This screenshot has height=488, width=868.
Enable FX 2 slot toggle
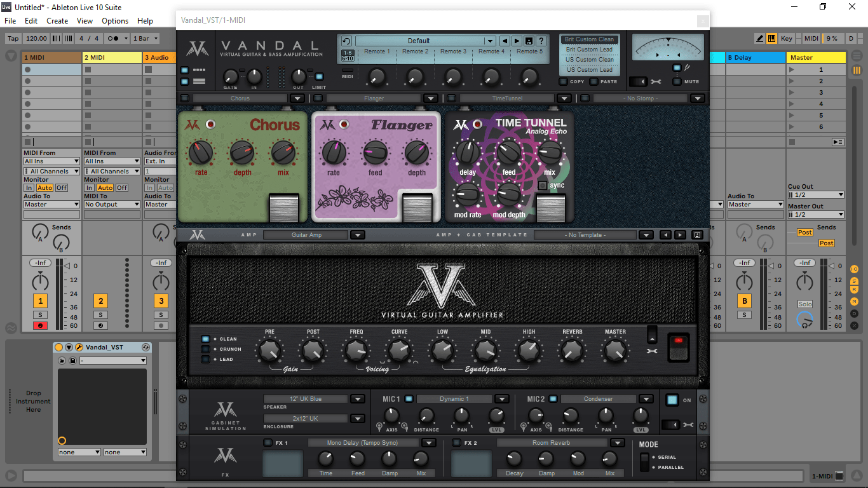pyautogui.click(x=456, y=443)
